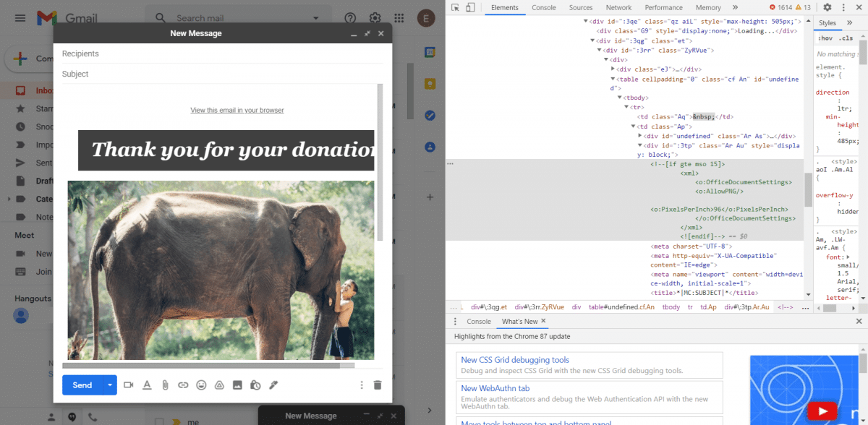Open the 'View this email in your browser' link
The width and height of the screenshot is (868, 425).
pyautogui.click(x=237, y=110)
